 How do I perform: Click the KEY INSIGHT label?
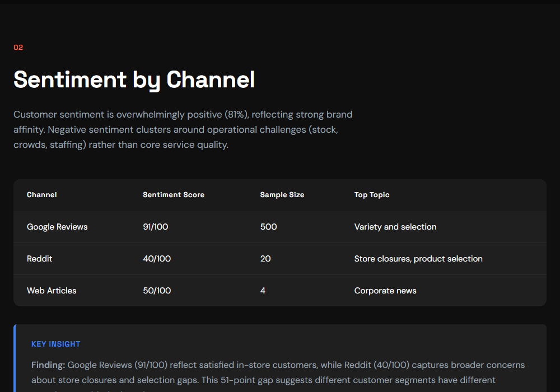click(x=56, y=344)
